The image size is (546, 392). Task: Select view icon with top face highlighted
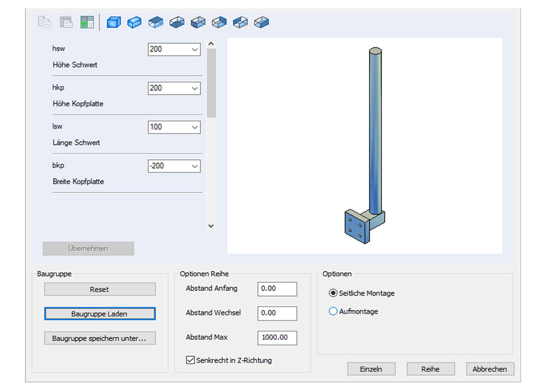[x=156, y=22]
